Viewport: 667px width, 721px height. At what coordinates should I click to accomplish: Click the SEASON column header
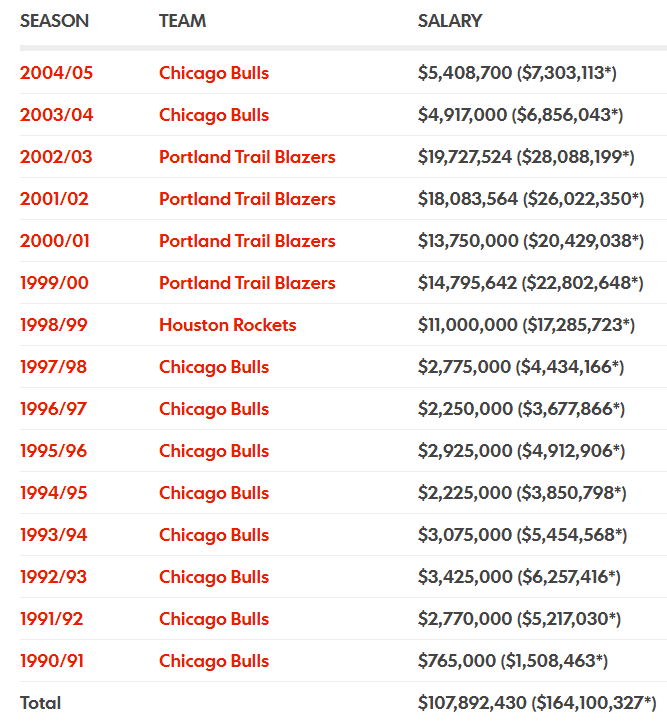click(54, 21)
